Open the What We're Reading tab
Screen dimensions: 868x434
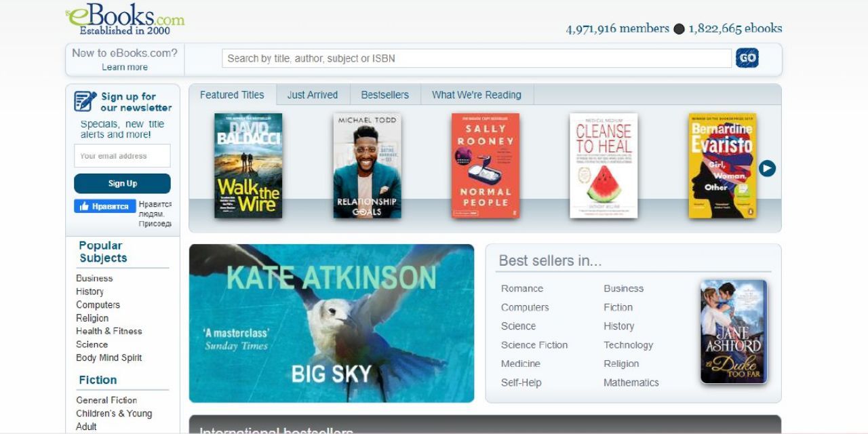coord(477,95)
